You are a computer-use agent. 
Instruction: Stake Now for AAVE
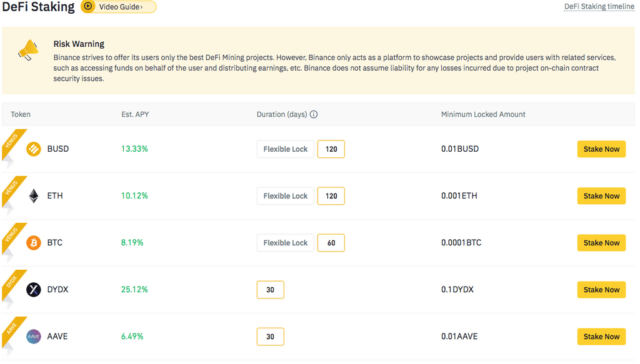601,337
